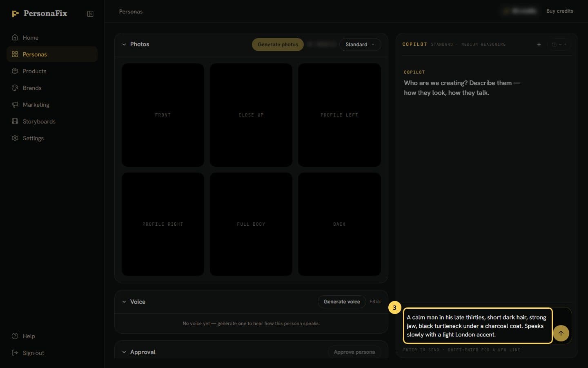Click the 'STANDARD · MEDIUM REASONING' label

point(468,45)
